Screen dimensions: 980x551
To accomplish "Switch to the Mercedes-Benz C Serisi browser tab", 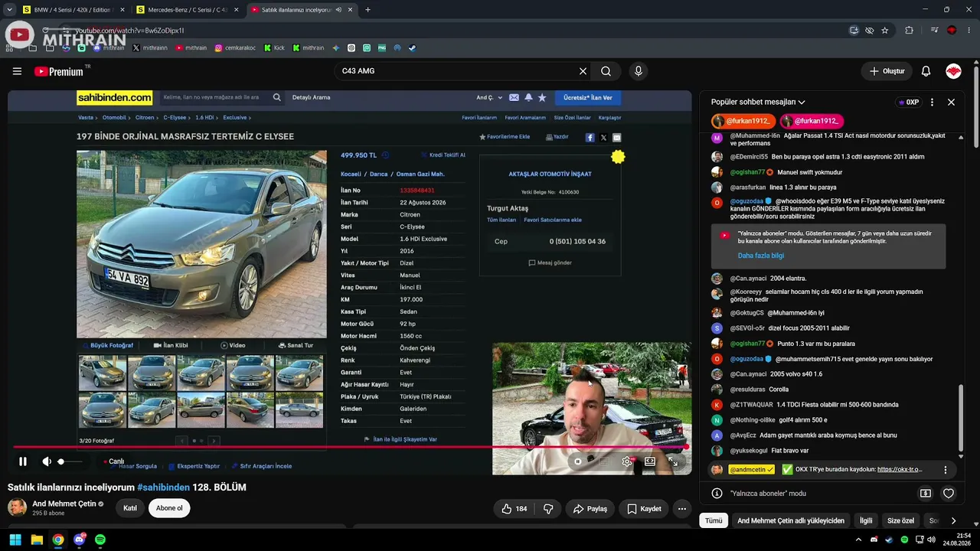I will tap(187, 10).
